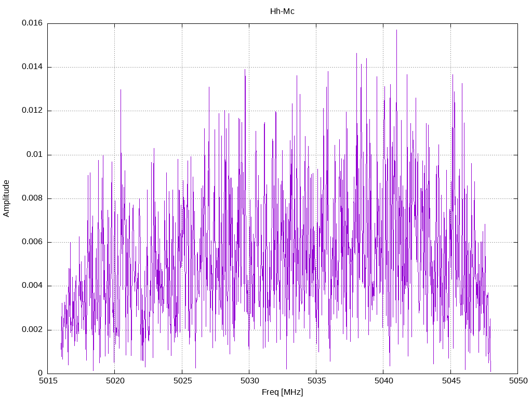Image resolution: width=532 pixels, height=399 pixels.
Task: Click the y-axis value 0.002
Action: (32, 330)
